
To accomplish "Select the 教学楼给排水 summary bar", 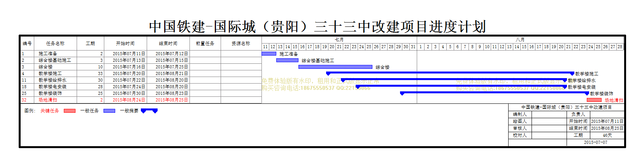I will [x=454, y=80].
